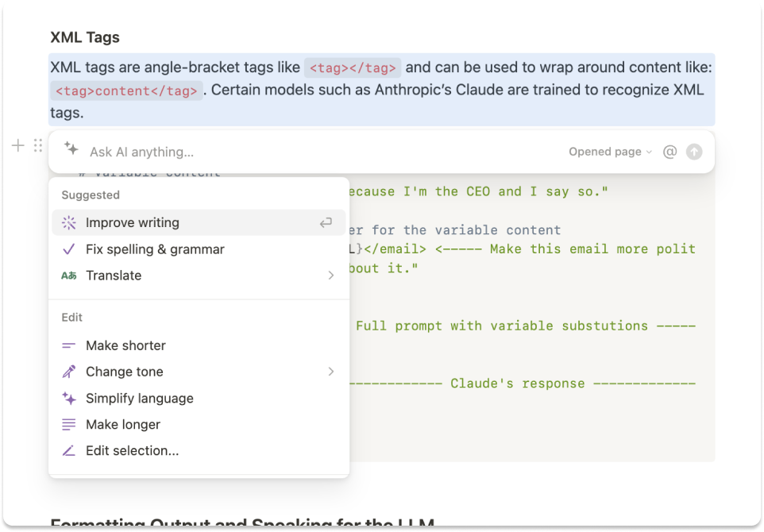The image size is (764, 532).
Task: Select Make longer menu item
Action: 123,425
